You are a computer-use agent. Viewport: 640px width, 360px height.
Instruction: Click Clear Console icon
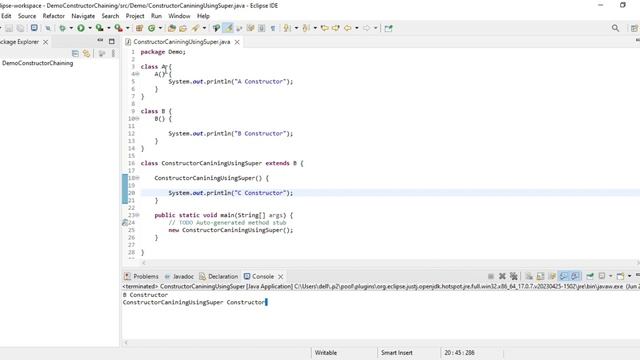point(529,276)
